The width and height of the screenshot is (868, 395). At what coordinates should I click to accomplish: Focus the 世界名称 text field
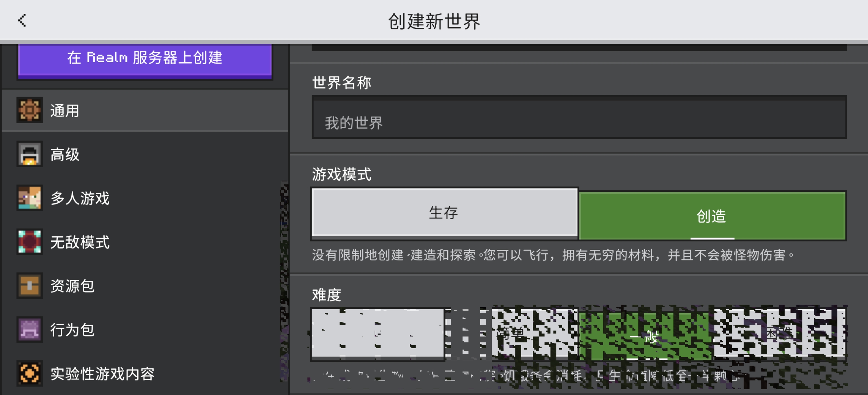[x=579, y=117]
